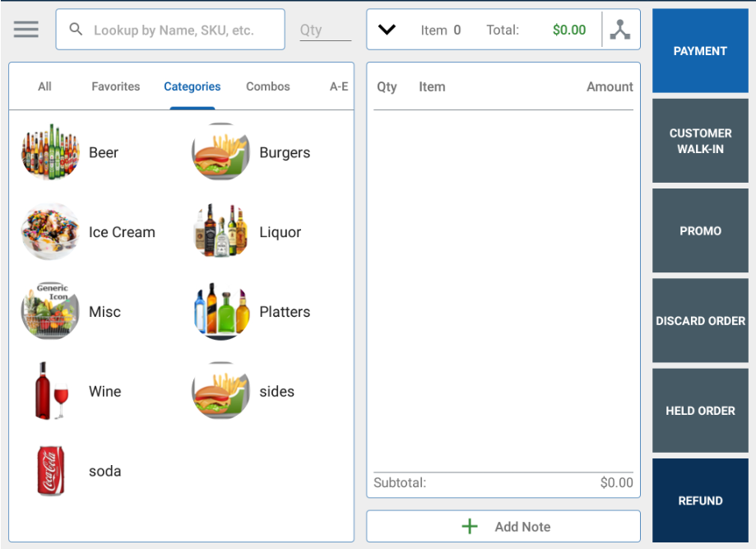Click Add Note below the order

coord(503,527)
